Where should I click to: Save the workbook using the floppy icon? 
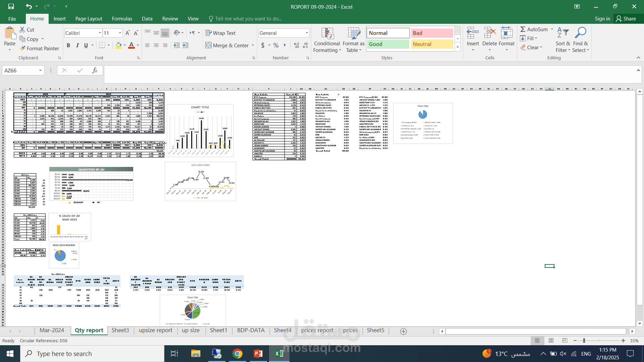(11, 6)
